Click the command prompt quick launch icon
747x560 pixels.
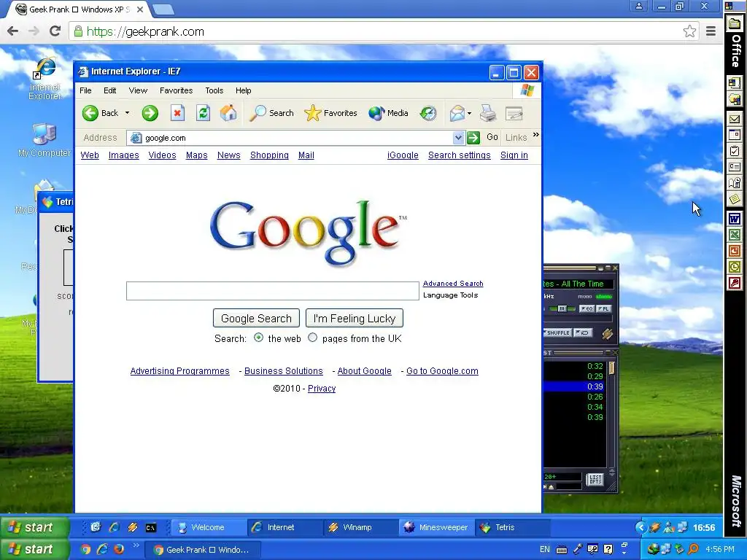[x=150, y=528]
